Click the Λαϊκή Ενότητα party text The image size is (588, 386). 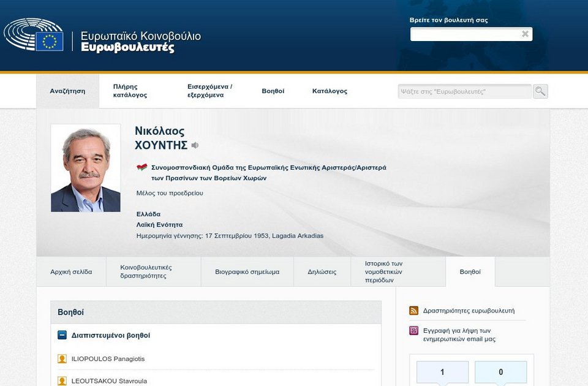coord(159,225)
